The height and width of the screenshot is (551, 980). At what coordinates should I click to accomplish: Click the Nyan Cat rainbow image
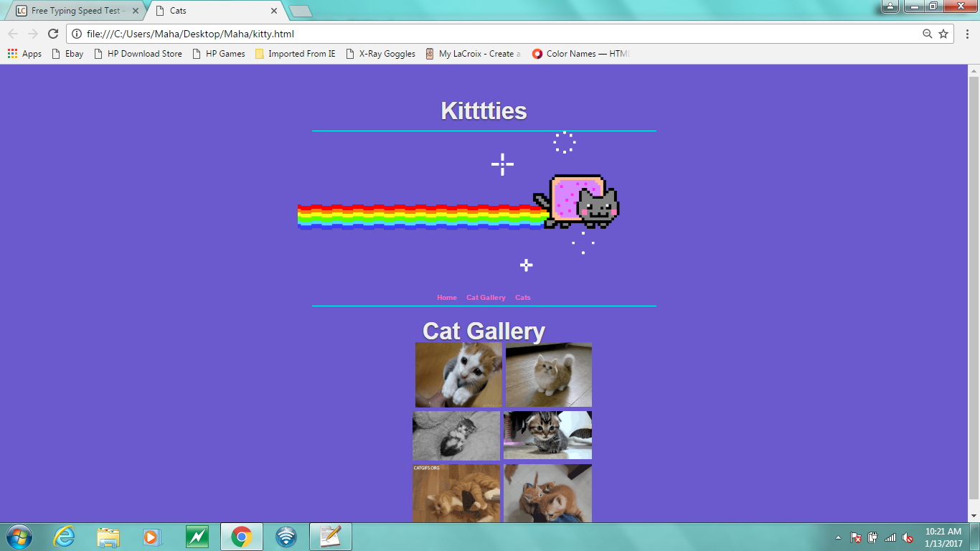[459, 204]
